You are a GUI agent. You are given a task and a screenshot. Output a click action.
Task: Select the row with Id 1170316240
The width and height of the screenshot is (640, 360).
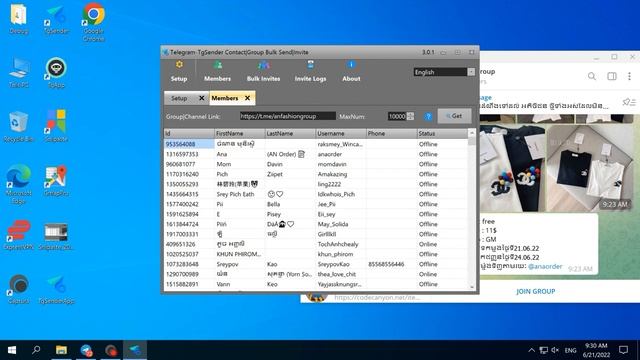316,174
